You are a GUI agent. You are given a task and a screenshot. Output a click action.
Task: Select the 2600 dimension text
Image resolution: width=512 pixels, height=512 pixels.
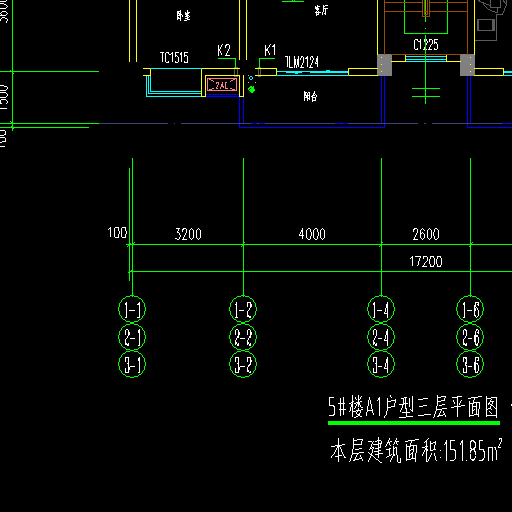(x=426, y=234)
